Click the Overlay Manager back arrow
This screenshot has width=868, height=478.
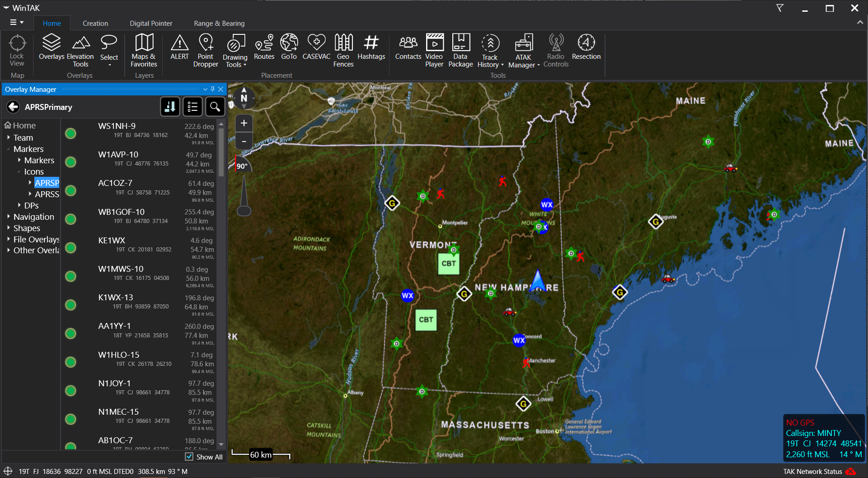(13, 107)
